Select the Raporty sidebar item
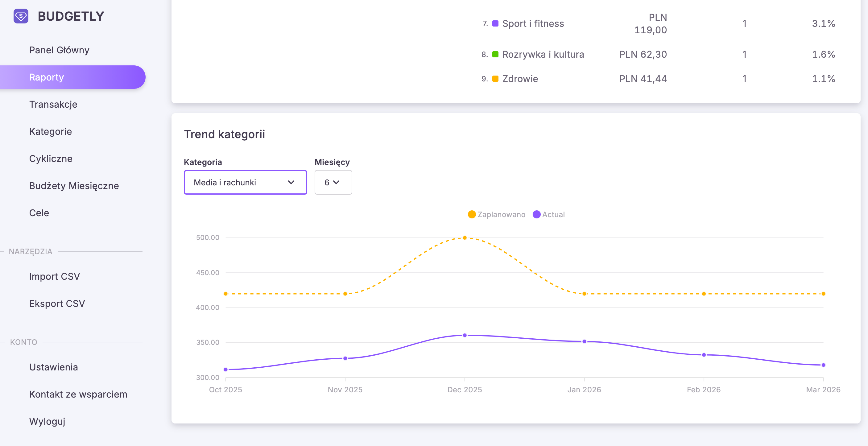 coord(73,77)
